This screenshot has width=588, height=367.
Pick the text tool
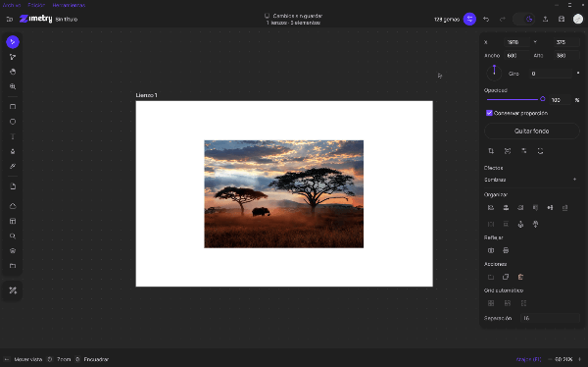[13, 136]
